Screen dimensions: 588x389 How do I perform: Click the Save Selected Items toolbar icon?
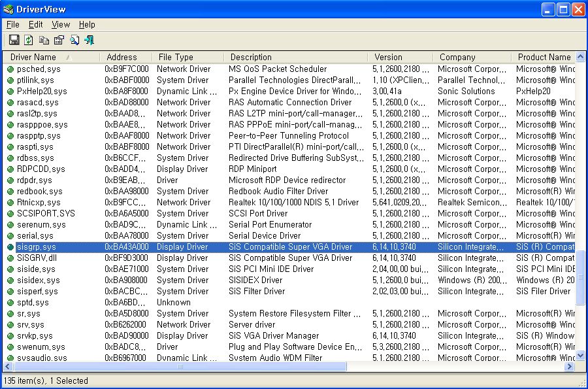click(14, 40)
